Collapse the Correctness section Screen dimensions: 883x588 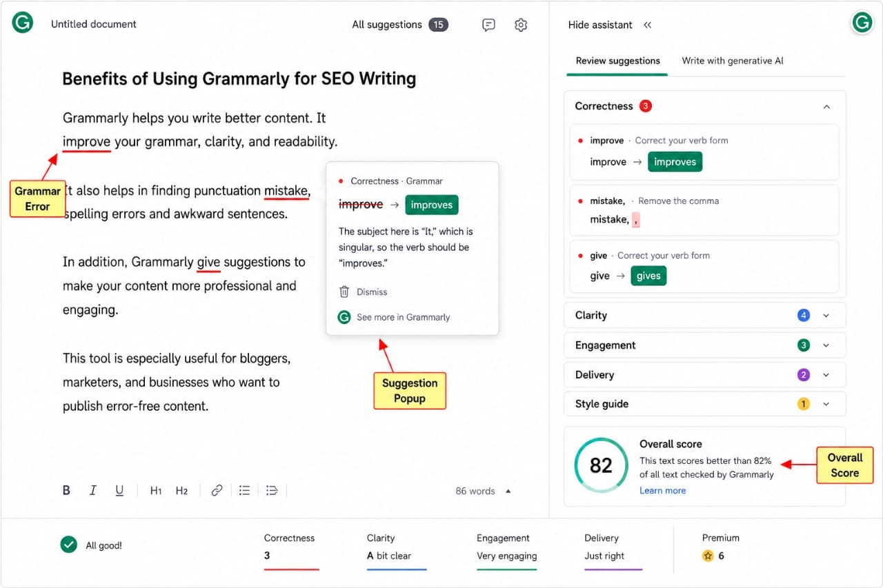[x=826, y=107]
